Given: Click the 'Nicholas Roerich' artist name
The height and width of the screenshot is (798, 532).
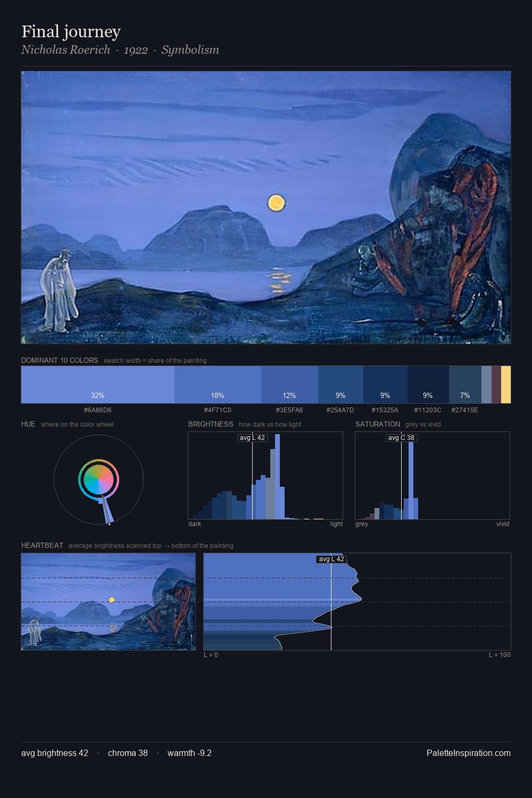Looking at the screenshot, I should [x=65, y=50].
